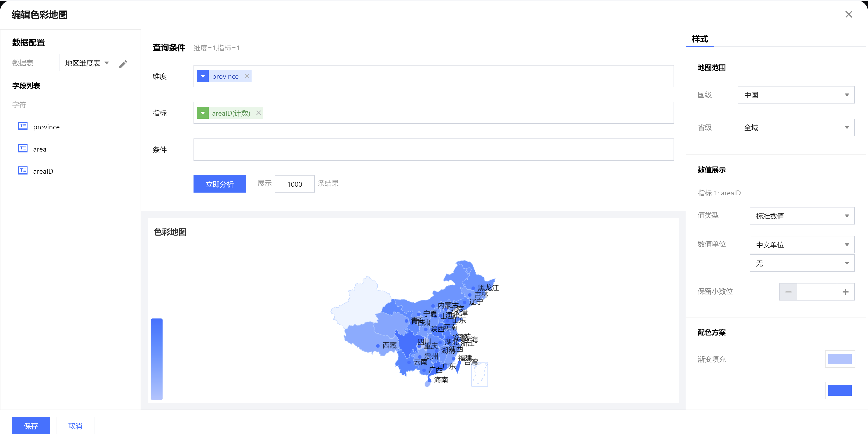The height and width of the screenshot is (439, 868).
Task: Remove the province dimension tag
Action: 247,76
